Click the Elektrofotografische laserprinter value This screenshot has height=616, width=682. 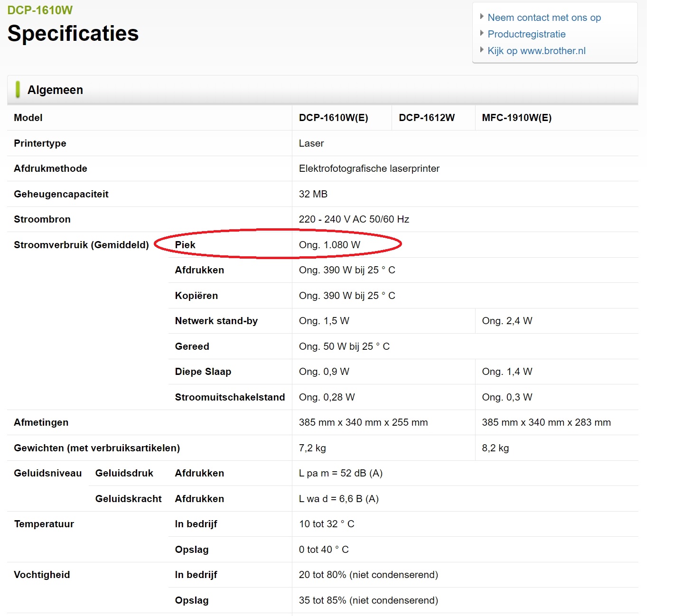pyautogui.click(x=369, y=168)
